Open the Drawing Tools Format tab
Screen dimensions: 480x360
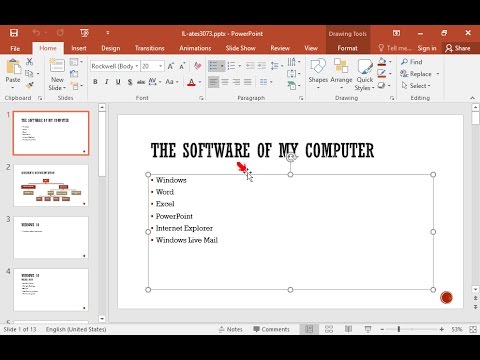[347, 48]
